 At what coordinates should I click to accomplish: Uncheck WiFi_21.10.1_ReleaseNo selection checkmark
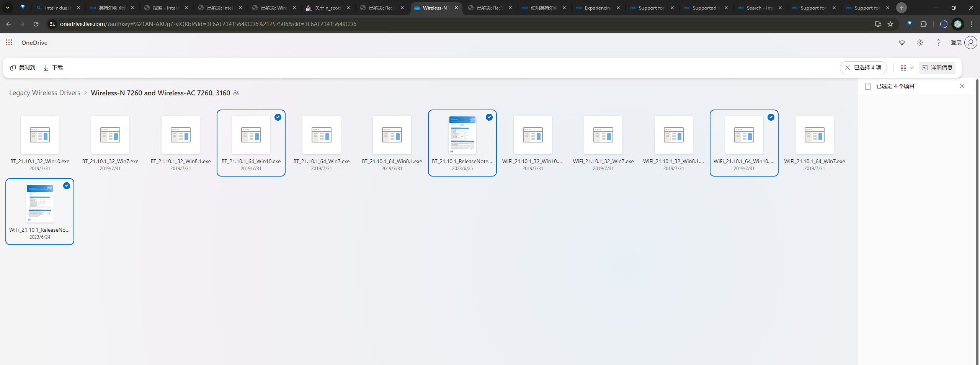pyautogui.click(x=67, y=186)
